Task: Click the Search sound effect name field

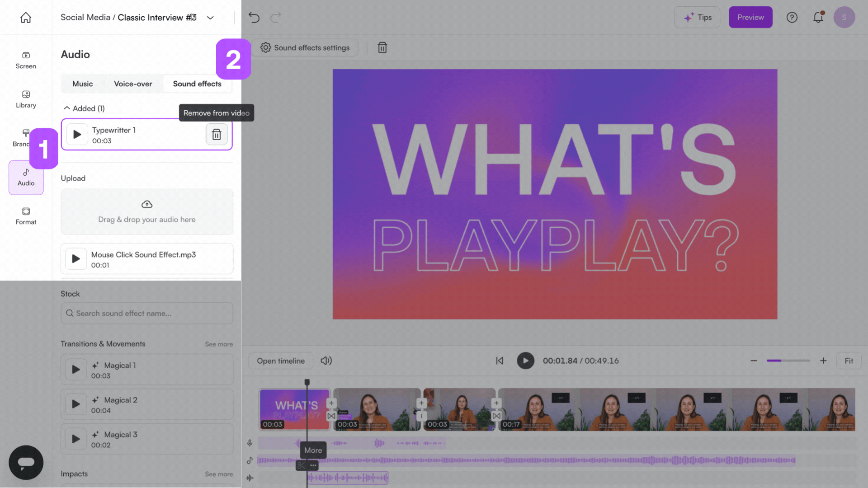Action: 147,314
